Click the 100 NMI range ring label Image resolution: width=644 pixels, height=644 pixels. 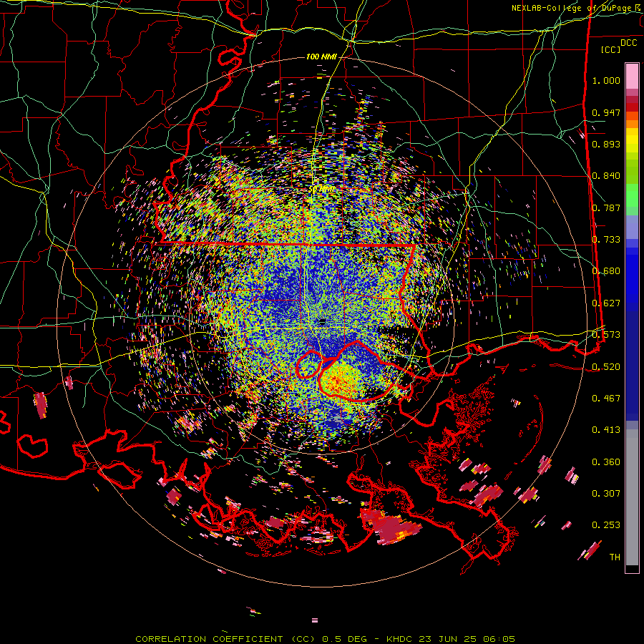tap(321, 57)
